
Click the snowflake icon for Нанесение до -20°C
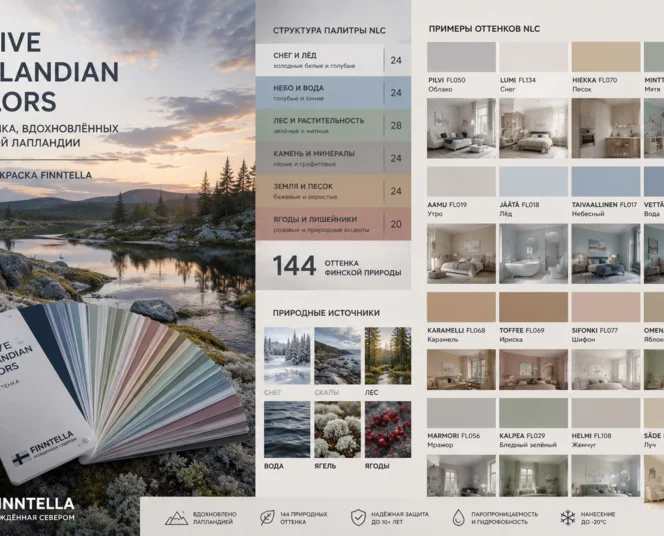pyautogui.click(x=567, y=518)
